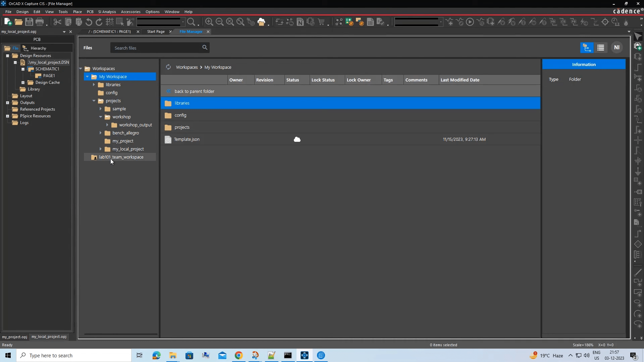The image size is (644, 362).
Task: Collapse the projects folder in tree
Action: [x=94, y=101]
